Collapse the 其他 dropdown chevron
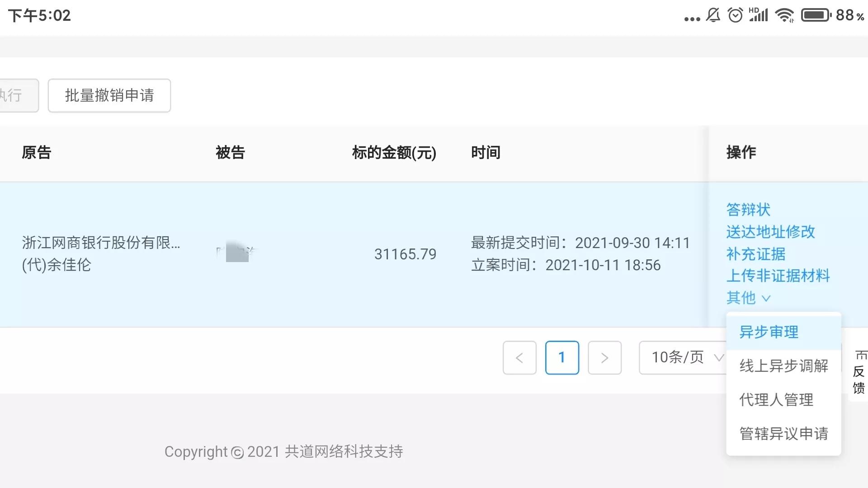This screenshot has width=868, height=488. pos(766,298)
